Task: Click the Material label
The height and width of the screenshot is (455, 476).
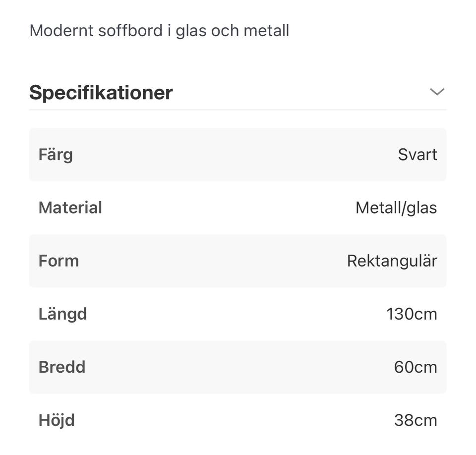Action: coord(70,208)
